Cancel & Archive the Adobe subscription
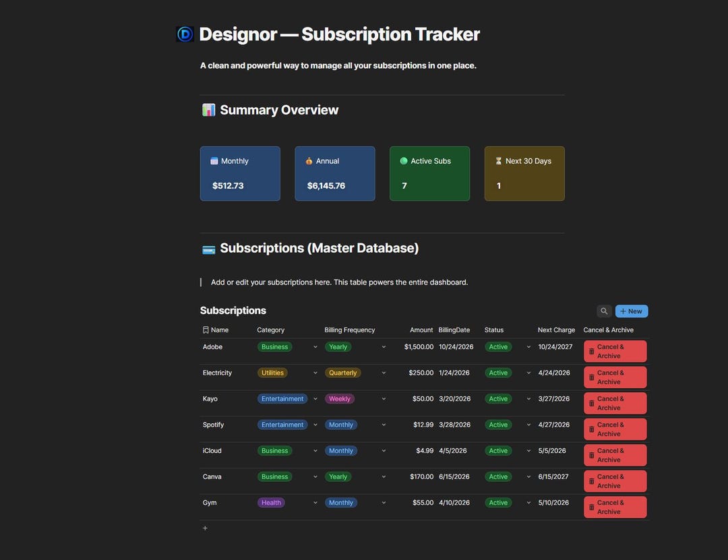The image size is (728, 560). click(x=615, y=352)
